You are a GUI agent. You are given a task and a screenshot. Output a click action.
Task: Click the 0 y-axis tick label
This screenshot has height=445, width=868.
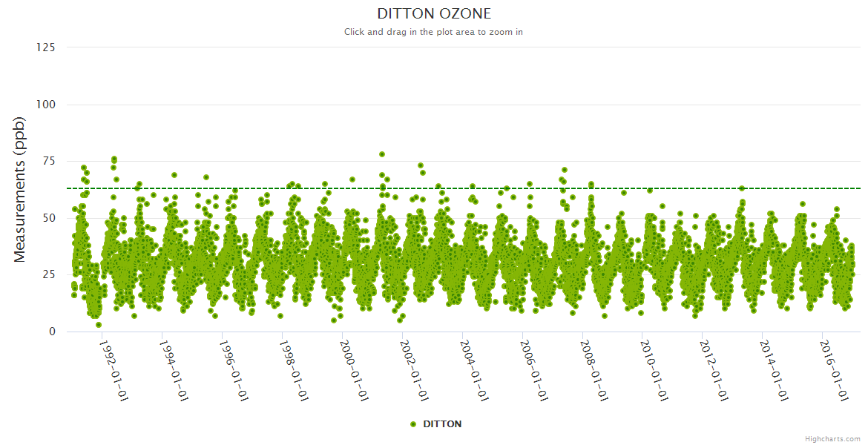coord(52,332)
